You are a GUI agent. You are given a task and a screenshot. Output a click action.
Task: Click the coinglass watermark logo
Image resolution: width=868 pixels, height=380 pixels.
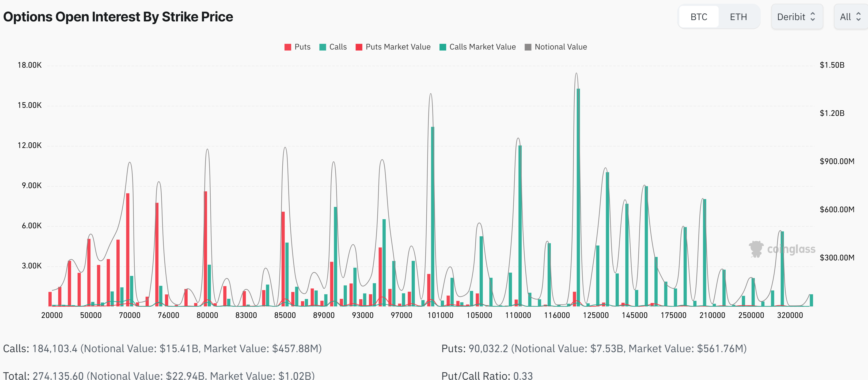point(756,249)
